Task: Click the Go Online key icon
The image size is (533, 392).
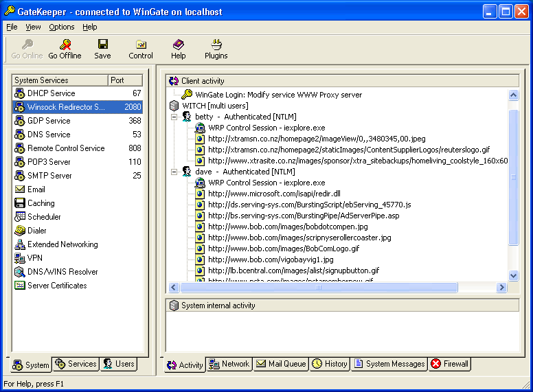Action: coord(27,45)
